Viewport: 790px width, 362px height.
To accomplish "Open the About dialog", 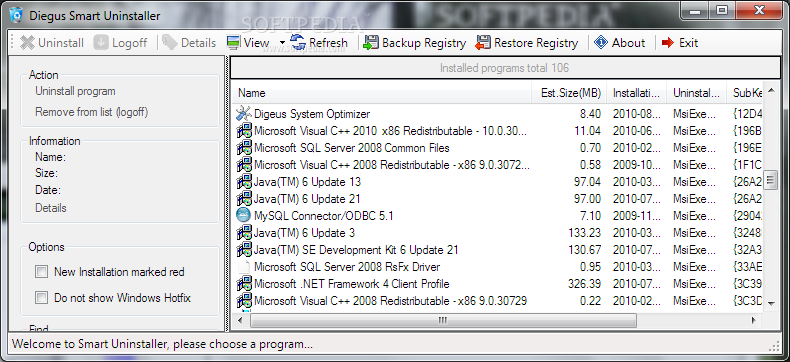I will (620, 43).
